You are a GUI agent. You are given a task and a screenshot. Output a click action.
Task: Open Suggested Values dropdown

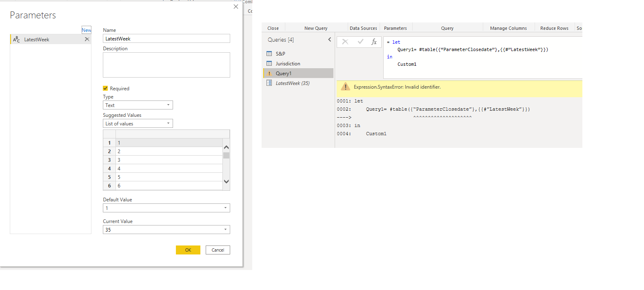click(138, 123)
